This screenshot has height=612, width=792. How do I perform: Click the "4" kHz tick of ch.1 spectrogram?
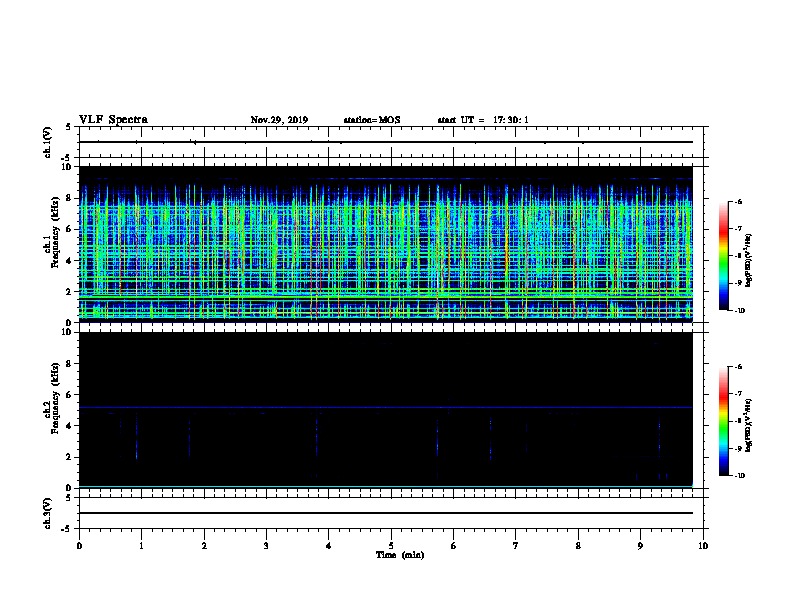(x=70, y=261)
